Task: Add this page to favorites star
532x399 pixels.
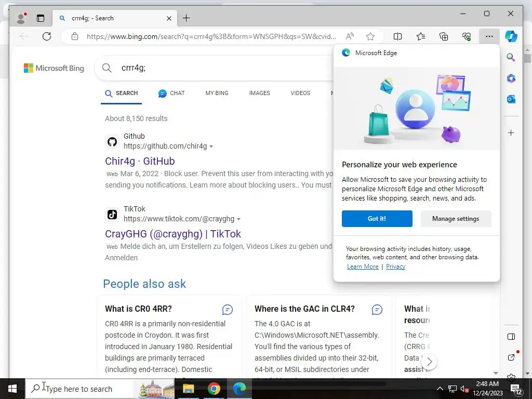Action: point(370,36)
